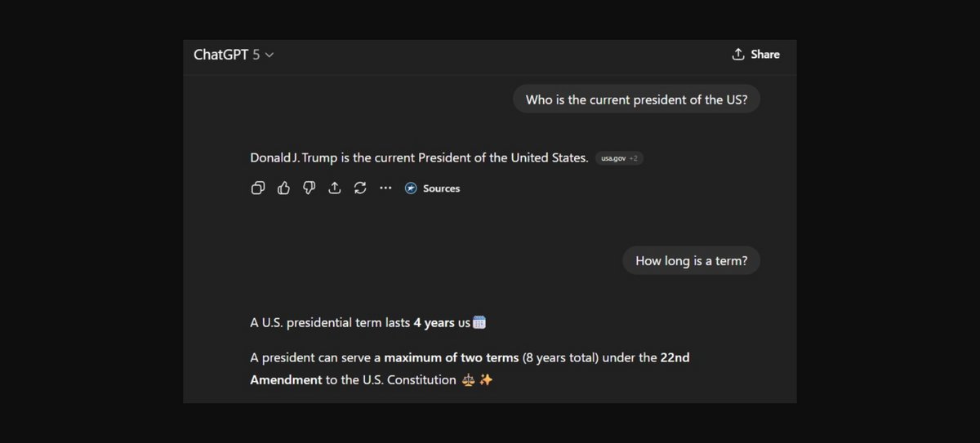Click the 'Who is the current president' message
The height and width of the screenshot is (443, 980).
(636, 100)
